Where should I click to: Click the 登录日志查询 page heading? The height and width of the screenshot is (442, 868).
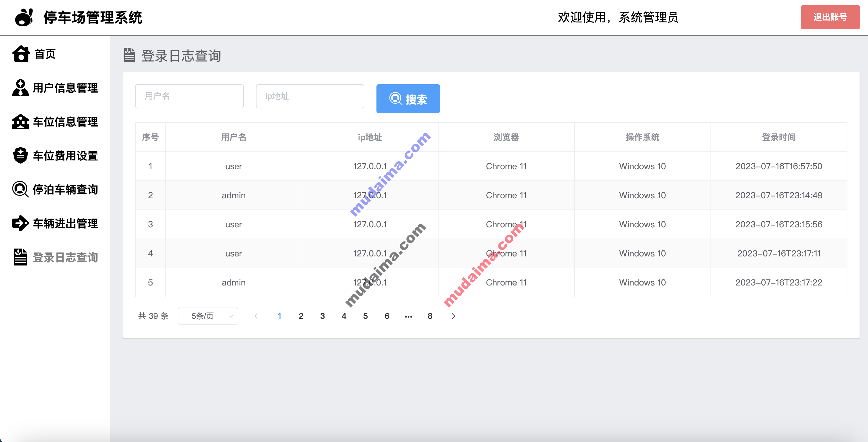coord(181,56)
